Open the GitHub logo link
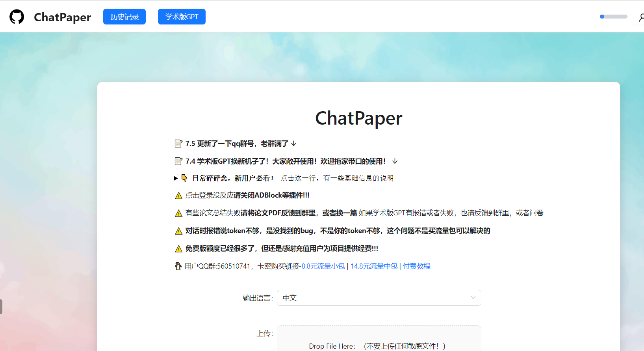This screenshot has height=351, width=644. [17, 17]
